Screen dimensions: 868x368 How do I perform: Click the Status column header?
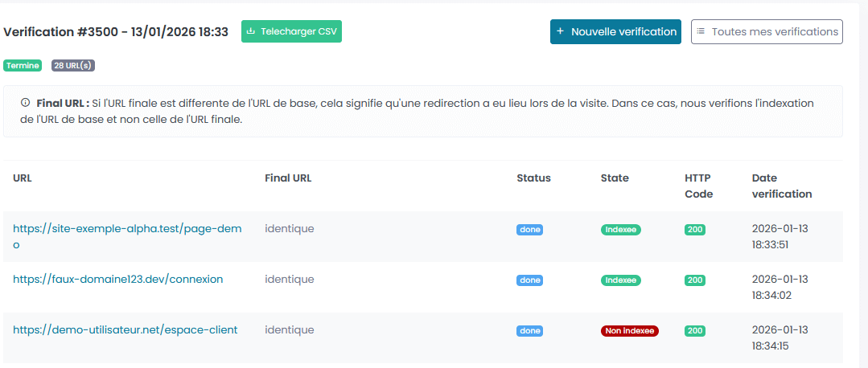pyautogui.click(x=533, y=178)
